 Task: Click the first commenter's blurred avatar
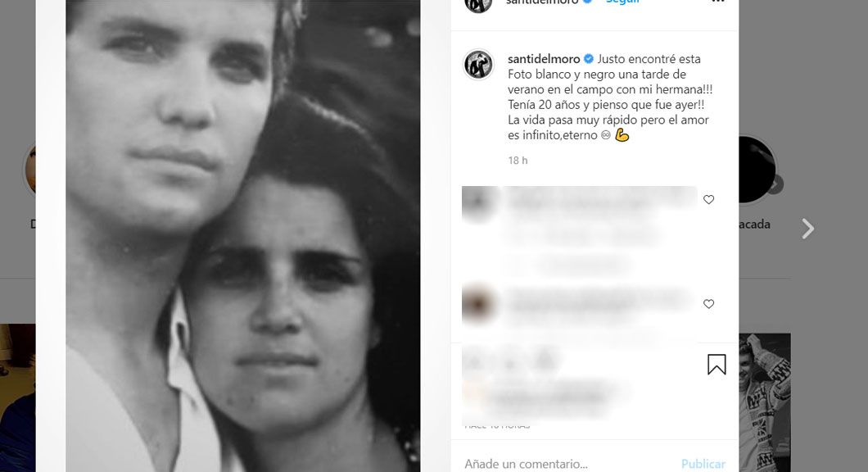[x=478, y=202]
